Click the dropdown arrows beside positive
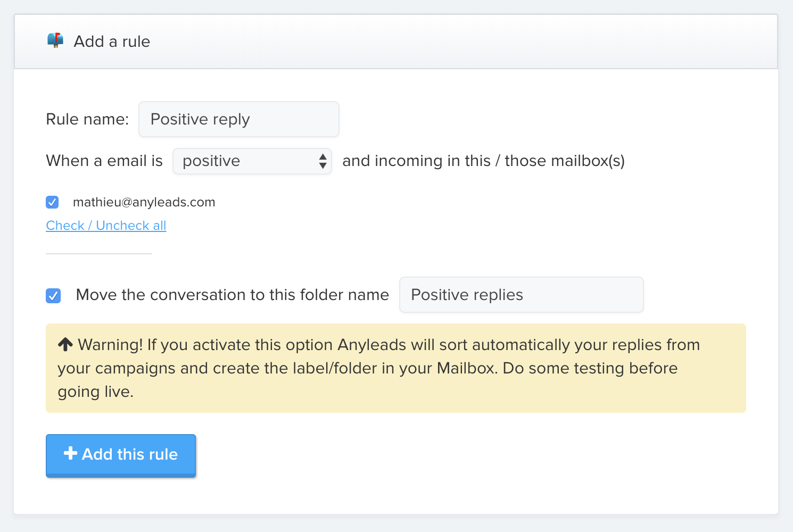The width and height of the screenshot is (793, 532). [323, 161]
